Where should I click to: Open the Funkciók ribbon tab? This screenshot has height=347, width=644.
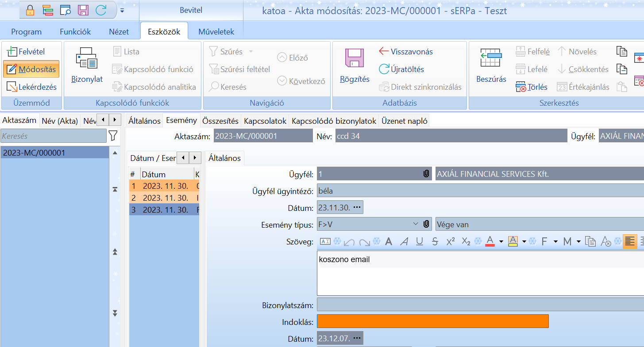point(75,32)
